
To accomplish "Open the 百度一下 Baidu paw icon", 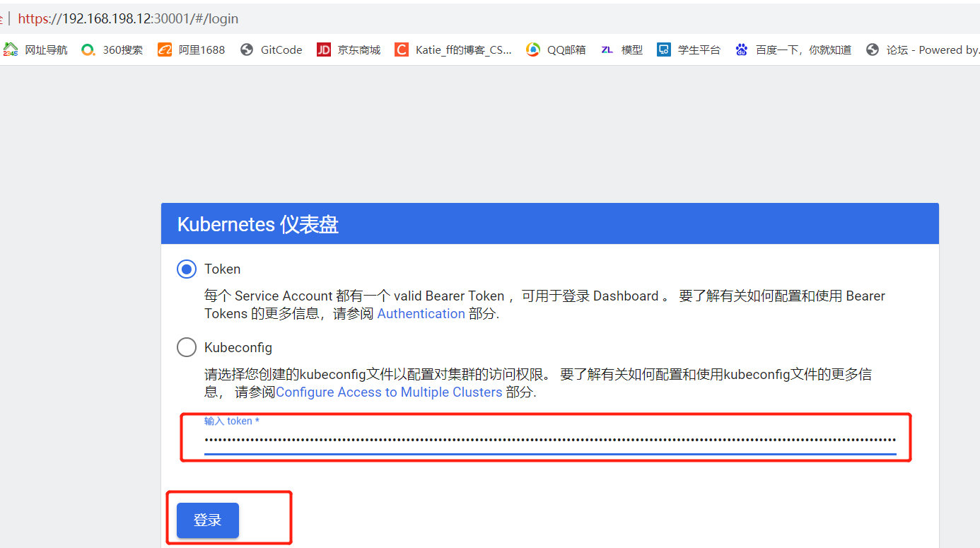I will click(x=741, y=49).
